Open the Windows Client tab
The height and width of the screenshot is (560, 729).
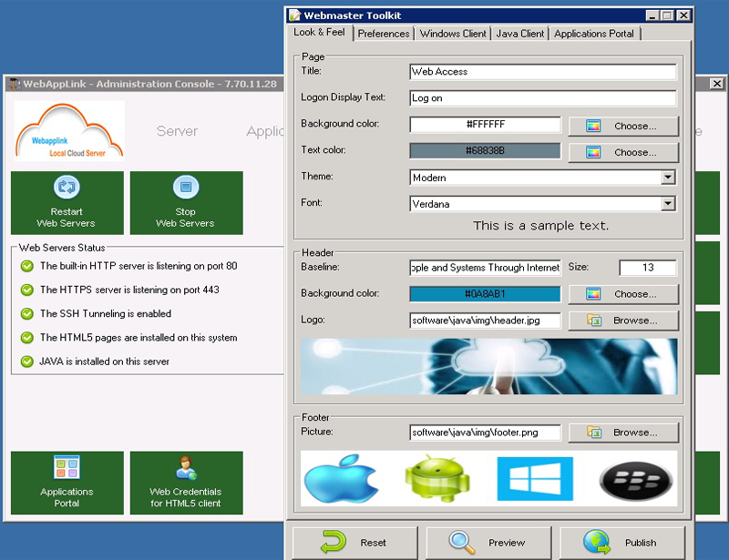click(x=453, y=34)
